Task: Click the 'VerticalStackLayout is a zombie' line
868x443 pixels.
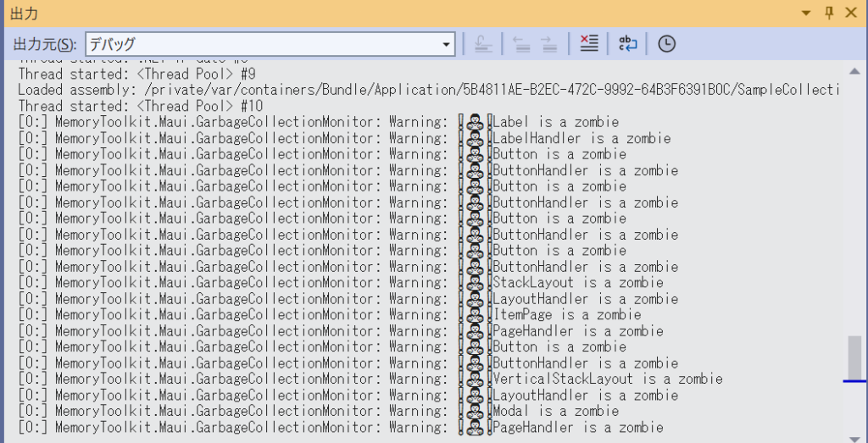Action: (370, 379)
